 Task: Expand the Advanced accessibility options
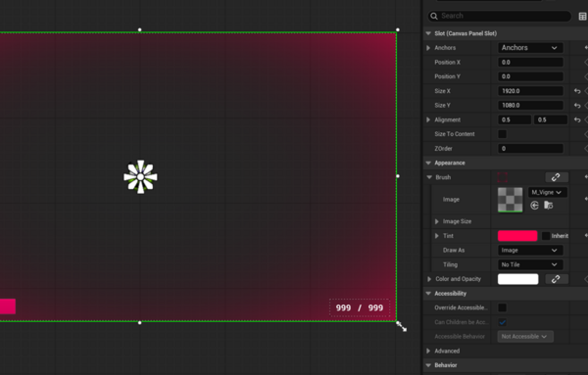click(428, 352)
